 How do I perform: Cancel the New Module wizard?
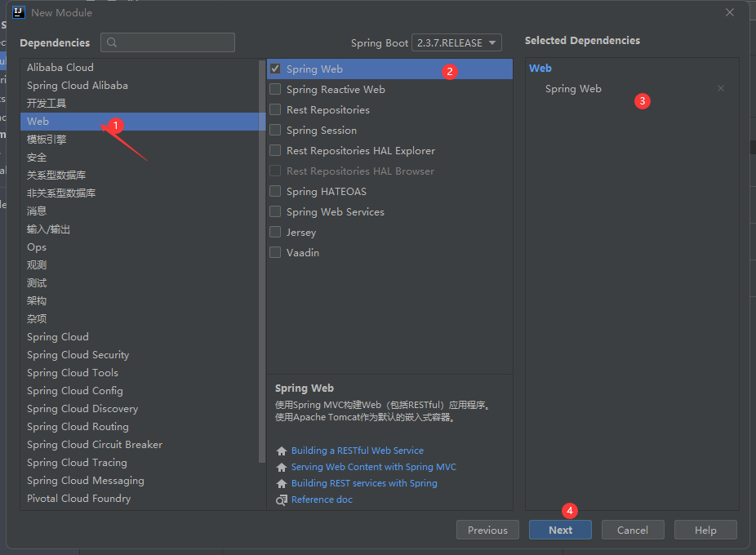tap(633, 530)
